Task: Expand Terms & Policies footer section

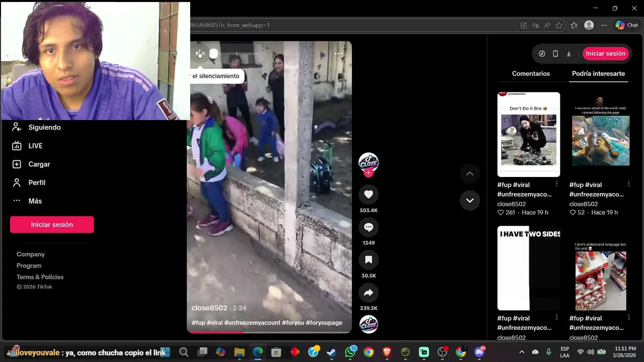Action: 40,277
